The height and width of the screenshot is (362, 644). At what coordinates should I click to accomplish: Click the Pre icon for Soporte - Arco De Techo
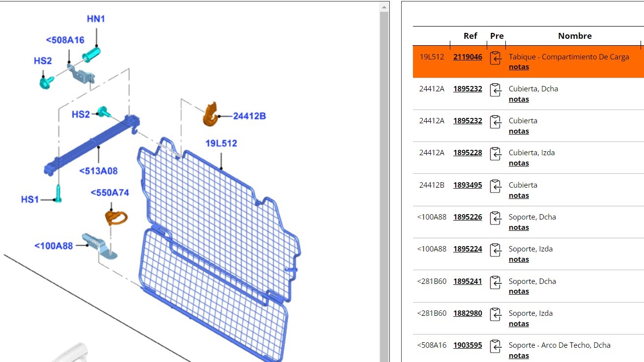pos(496,346)
